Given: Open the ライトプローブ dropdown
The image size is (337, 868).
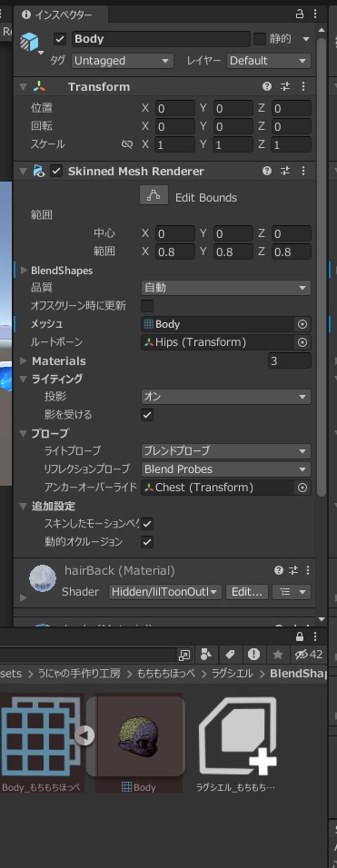Looking at the screenshot, I should [x=226, y=451].
